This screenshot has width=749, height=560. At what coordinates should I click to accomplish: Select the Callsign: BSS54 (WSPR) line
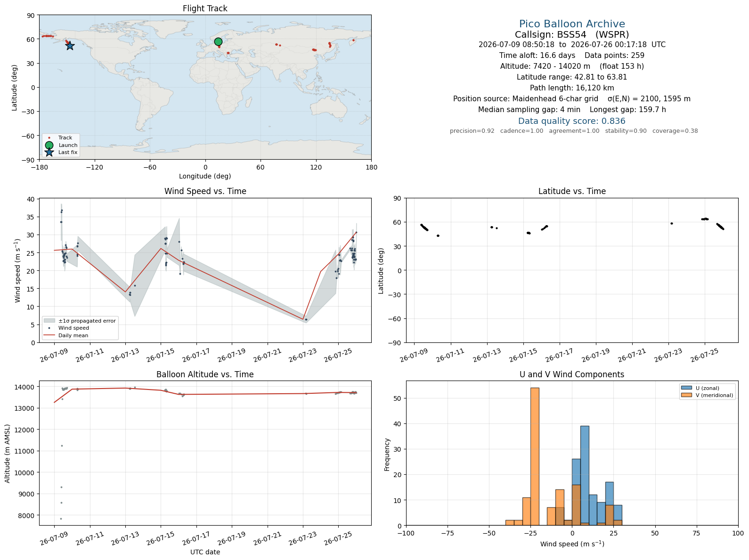[572, 34]
